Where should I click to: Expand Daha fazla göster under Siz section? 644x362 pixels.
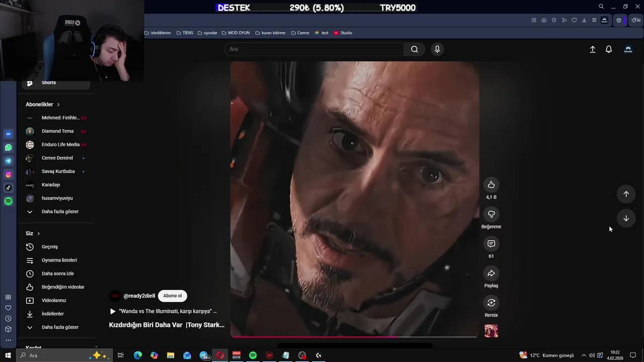(56, 327)
